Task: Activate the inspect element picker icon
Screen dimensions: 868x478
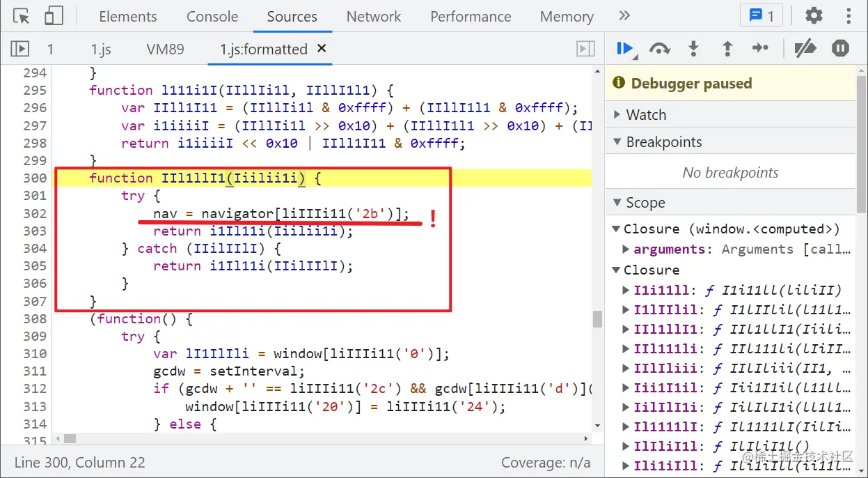Action: (21, 17)
